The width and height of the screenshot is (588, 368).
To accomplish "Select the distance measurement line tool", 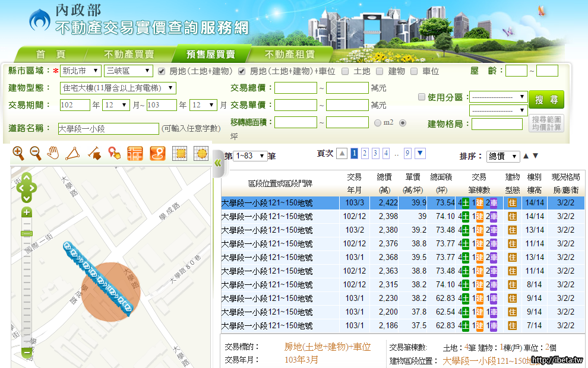I will 94,153.
